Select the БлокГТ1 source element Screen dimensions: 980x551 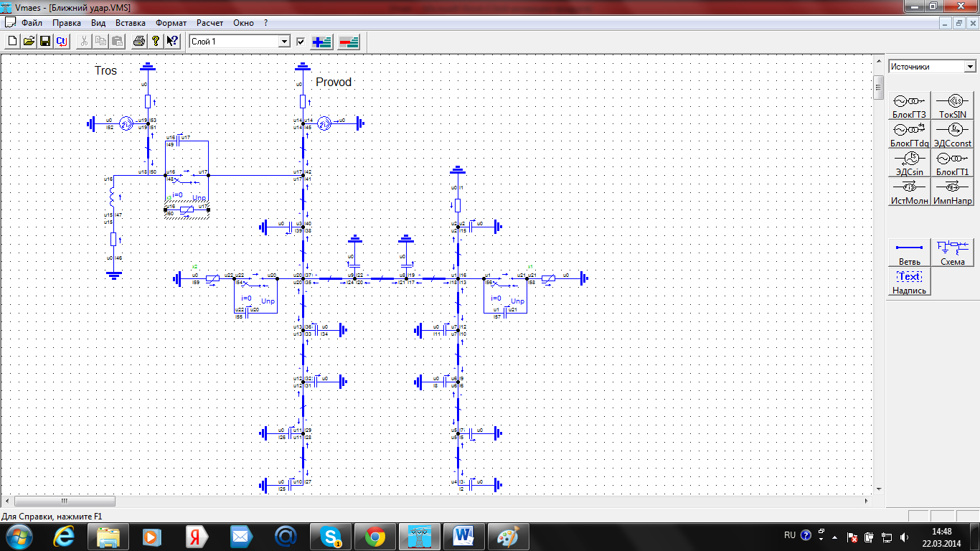click(x=952, y=163)
